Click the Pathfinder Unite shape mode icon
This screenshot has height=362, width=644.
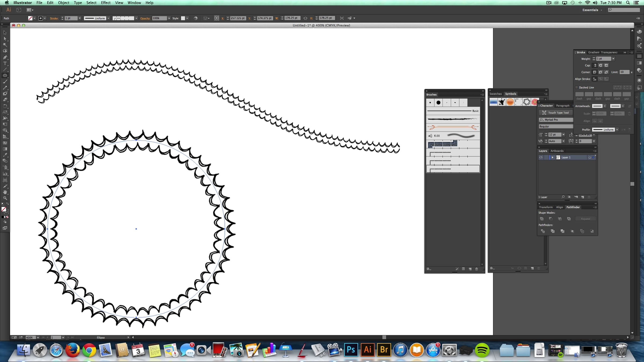point(542,219)
